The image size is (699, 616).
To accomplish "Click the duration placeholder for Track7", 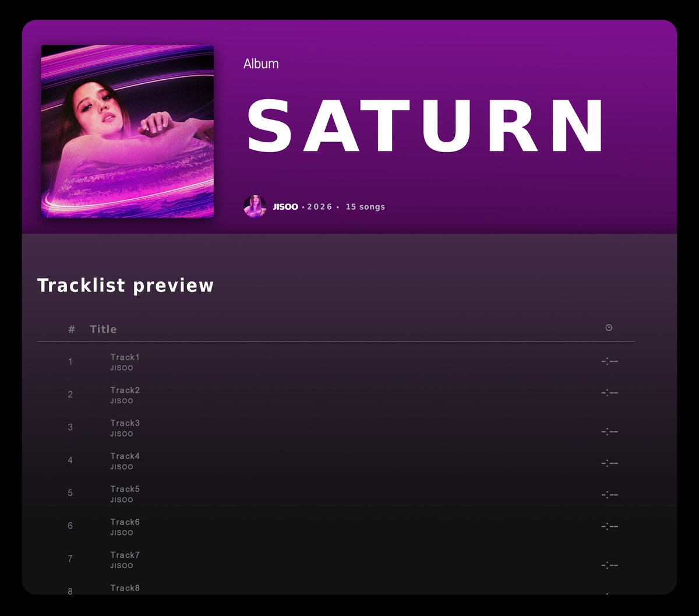I will (x=609, y=565).
